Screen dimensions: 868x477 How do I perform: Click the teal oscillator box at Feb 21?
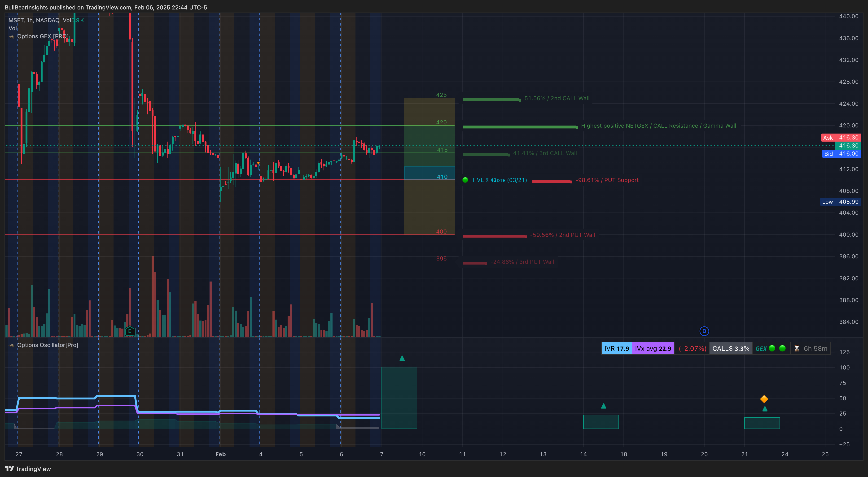pos(762,423)
